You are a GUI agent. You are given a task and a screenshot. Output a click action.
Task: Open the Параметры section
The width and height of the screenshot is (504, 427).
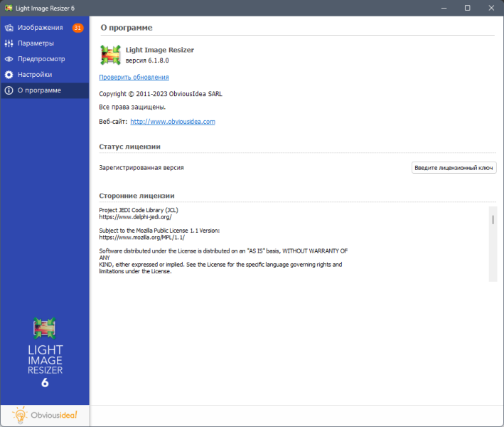pyautogui.click(x=45, y=43)
